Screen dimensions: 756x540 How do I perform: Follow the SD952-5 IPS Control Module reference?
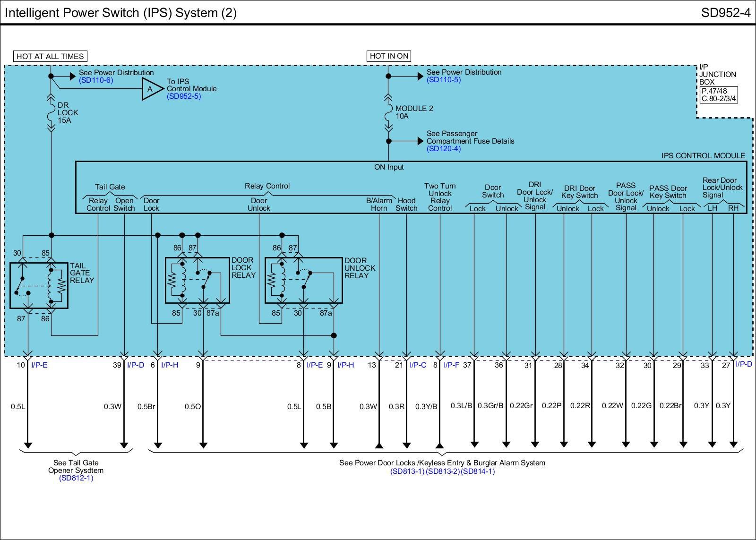(x=183, y=96)
